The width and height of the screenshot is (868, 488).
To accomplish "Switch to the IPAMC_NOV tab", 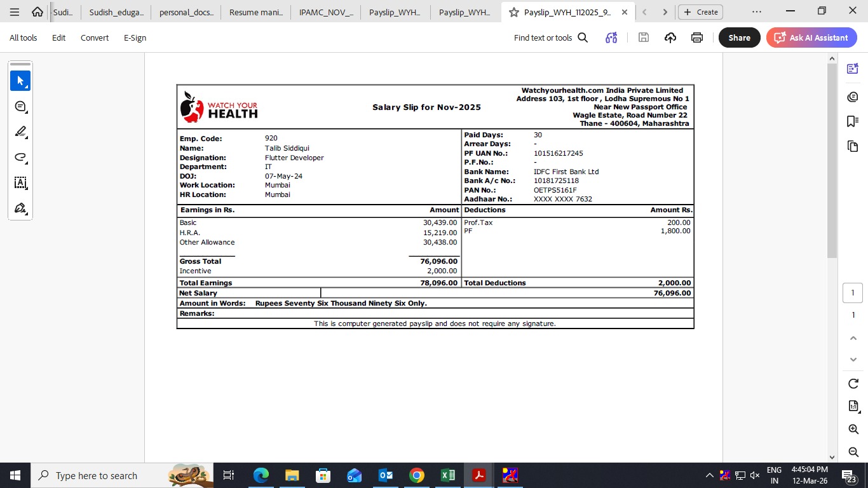I will tap(325, 12).
